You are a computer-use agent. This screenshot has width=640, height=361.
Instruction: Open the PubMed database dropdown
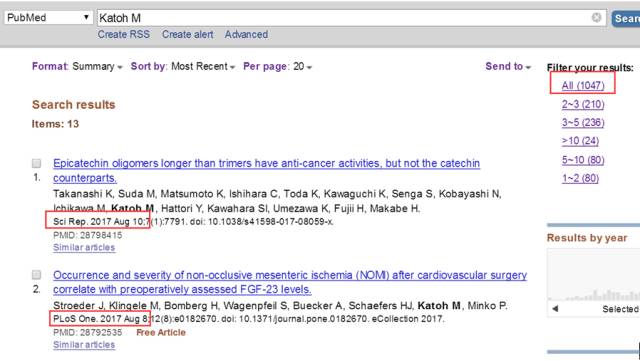pyautogui.click(x=48, y=18)
